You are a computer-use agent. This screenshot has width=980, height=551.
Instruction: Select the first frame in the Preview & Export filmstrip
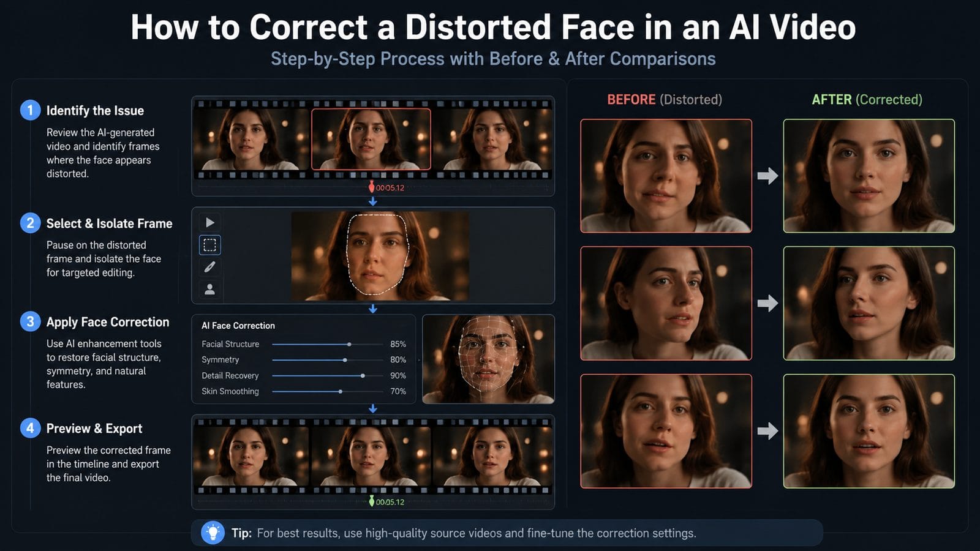[x=251, y=456]
